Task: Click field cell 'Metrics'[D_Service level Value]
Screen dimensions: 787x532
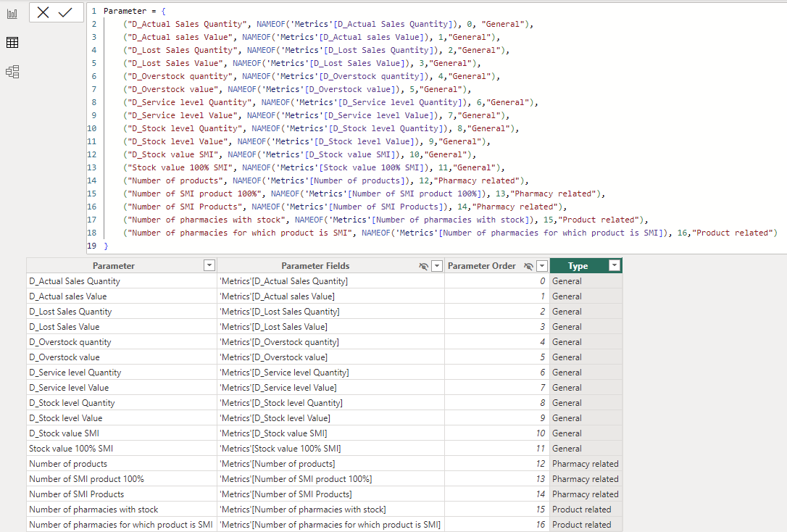Action: 330,388
